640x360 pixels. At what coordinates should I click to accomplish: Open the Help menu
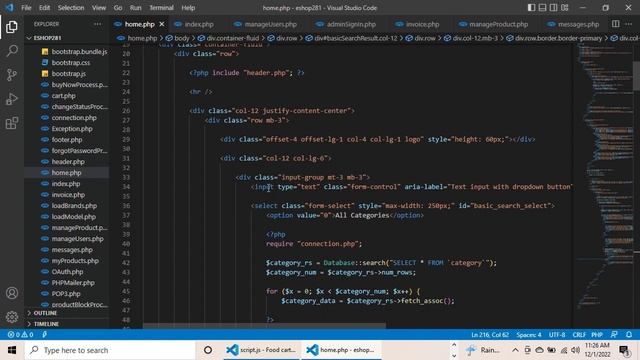pos(188,8)
